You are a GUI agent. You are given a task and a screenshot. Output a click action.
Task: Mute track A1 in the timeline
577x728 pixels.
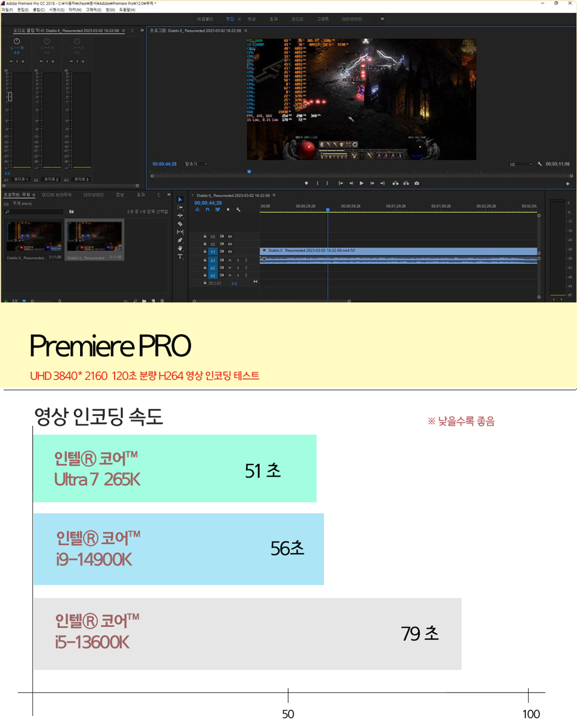pyautogui.click(x=231, y=260)
